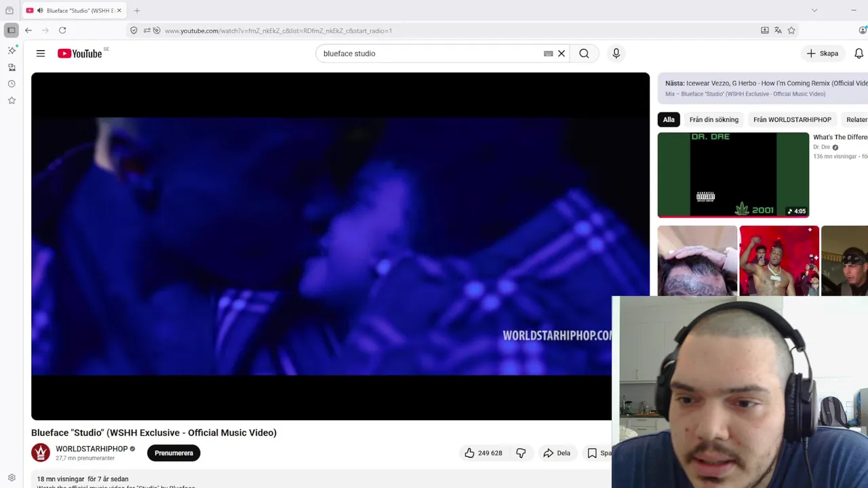Image resolution: width=868 pixels, height=488 pixels.
Task: Click the blocked autoplay icon in address bar
Action: tap(157, 30)
